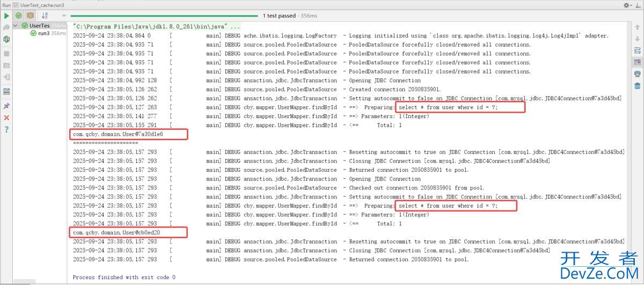Open the Run panel settings gear
Image resolution: width=644 pixels, height=285 pixels.
click(626, 5)
